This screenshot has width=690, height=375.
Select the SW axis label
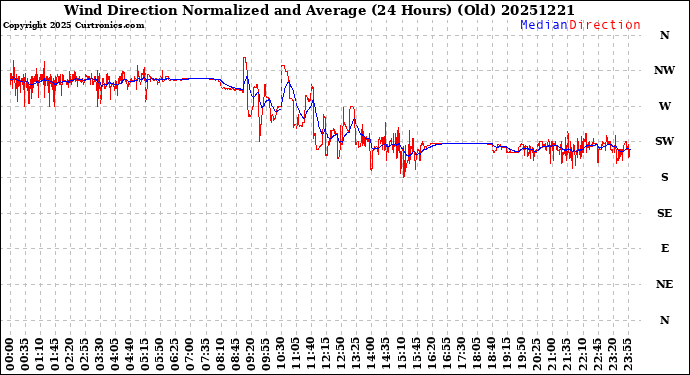click(x=664, y=141)
